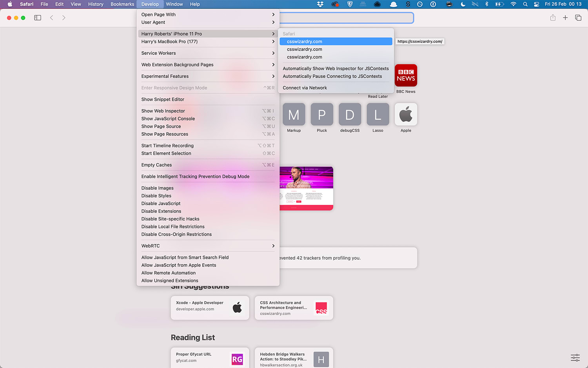The height and width of the screenshot is (368, 588).
Task: Toggle Disable Images
Action: point(208,188)
